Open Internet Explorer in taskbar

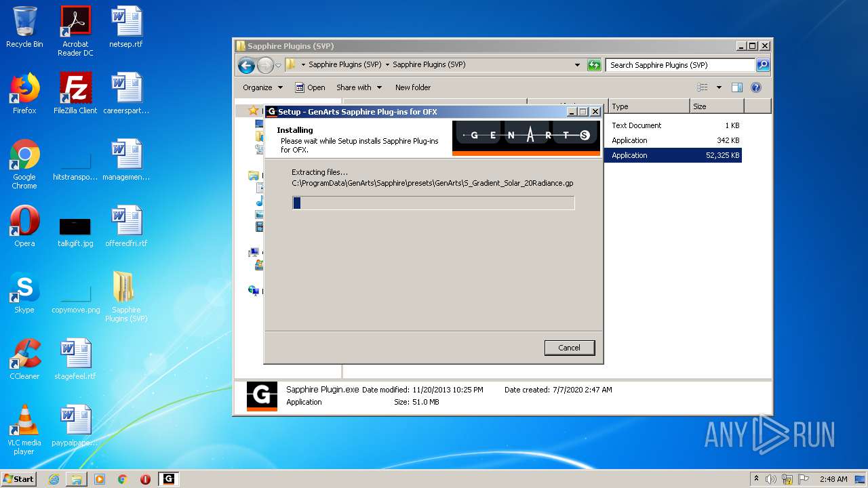pyautogui.click(x=54, y=479)
